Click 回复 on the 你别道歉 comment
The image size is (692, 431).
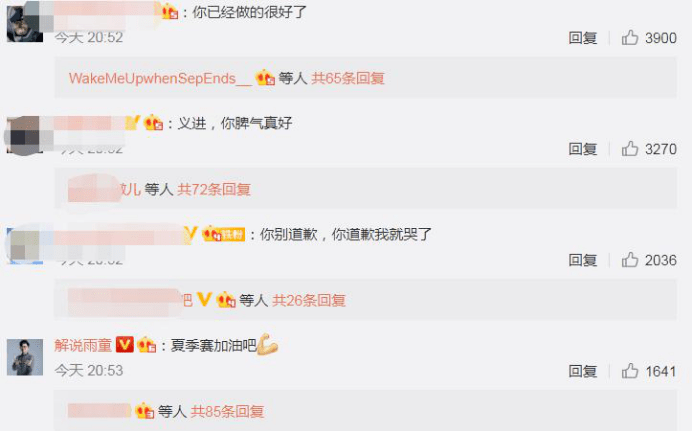click(583, 260)
